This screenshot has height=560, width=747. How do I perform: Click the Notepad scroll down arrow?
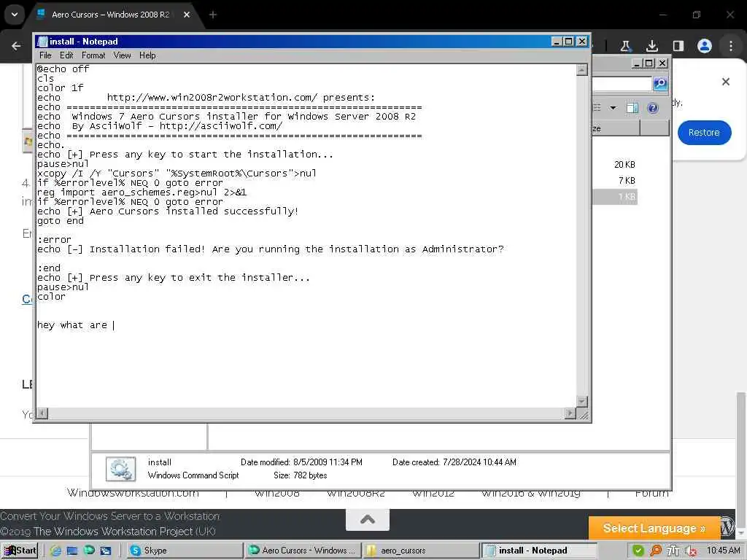(581, 402)
